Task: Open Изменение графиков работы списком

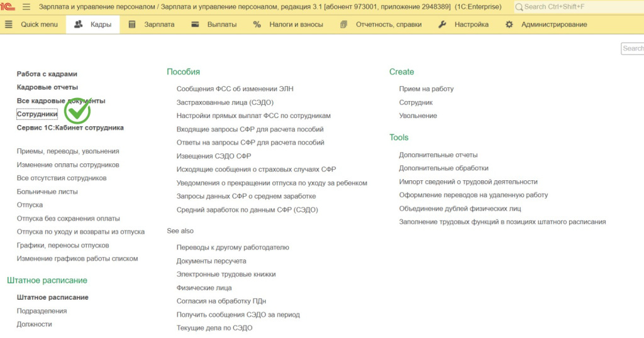Action: pos(77,258)
